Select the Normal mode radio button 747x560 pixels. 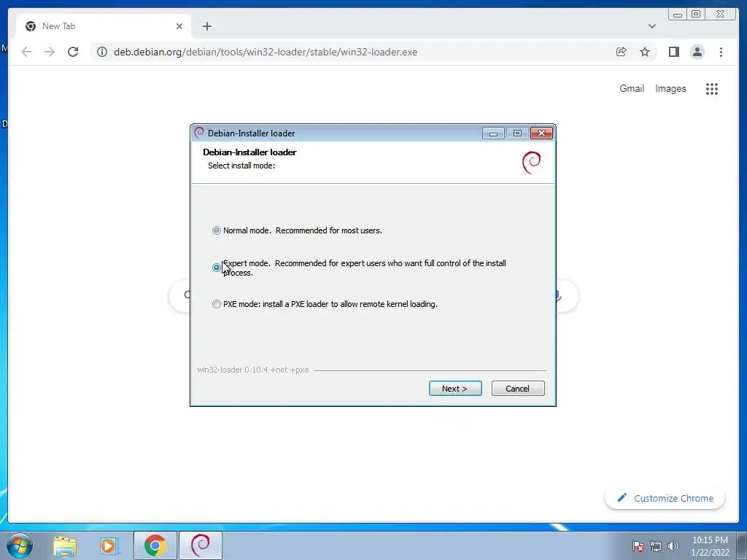(x=216, y=230)
